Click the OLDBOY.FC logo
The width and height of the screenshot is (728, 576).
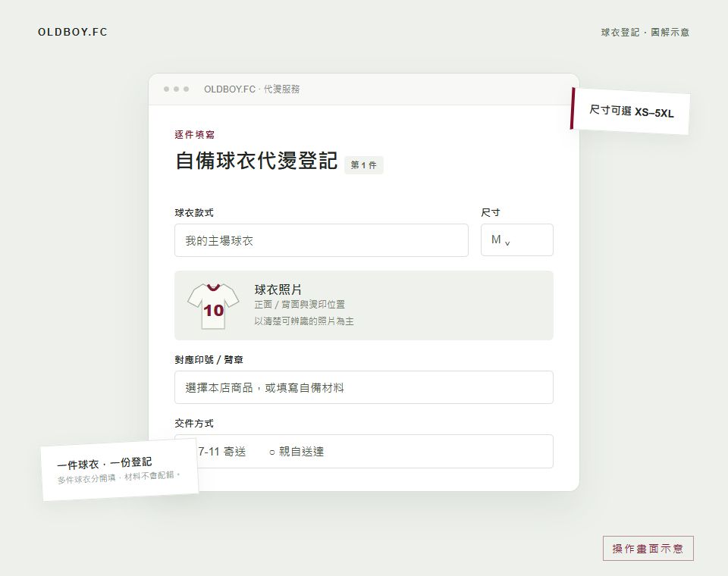[x=73, y=32]
